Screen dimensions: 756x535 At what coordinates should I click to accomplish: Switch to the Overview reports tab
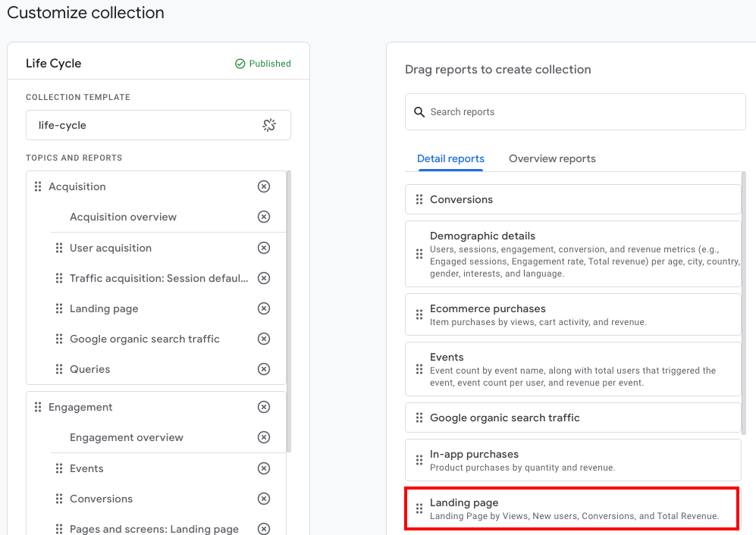pos(552,158)
